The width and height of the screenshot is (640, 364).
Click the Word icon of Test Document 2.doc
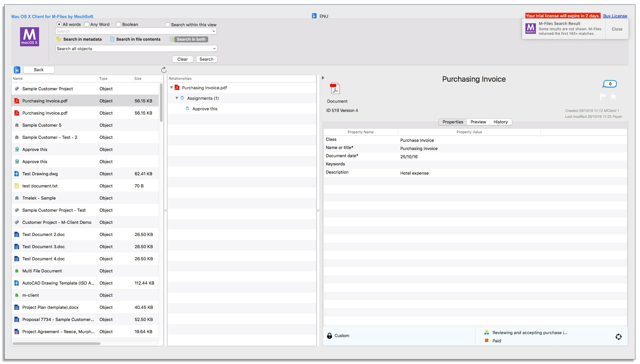point(17,235)
